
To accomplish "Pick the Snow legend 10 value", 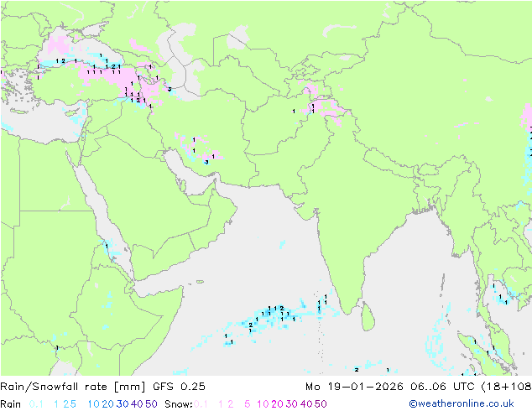I will [263, 404].
